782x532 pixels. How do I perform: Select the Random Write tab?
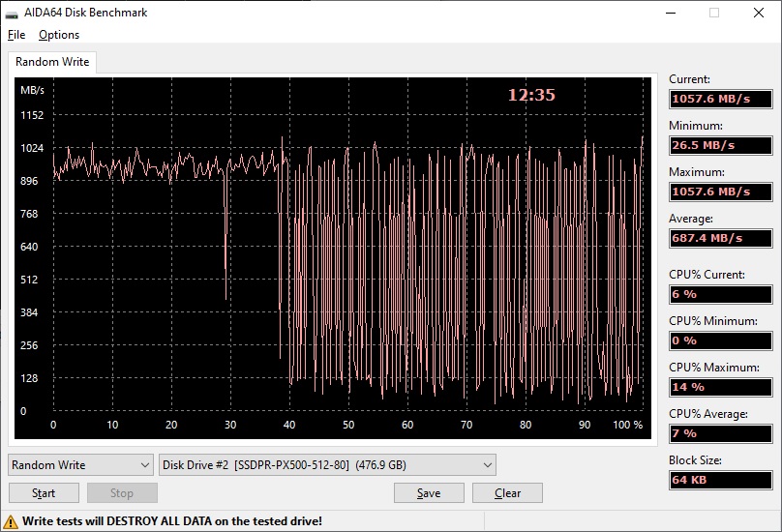coord(52,62)
